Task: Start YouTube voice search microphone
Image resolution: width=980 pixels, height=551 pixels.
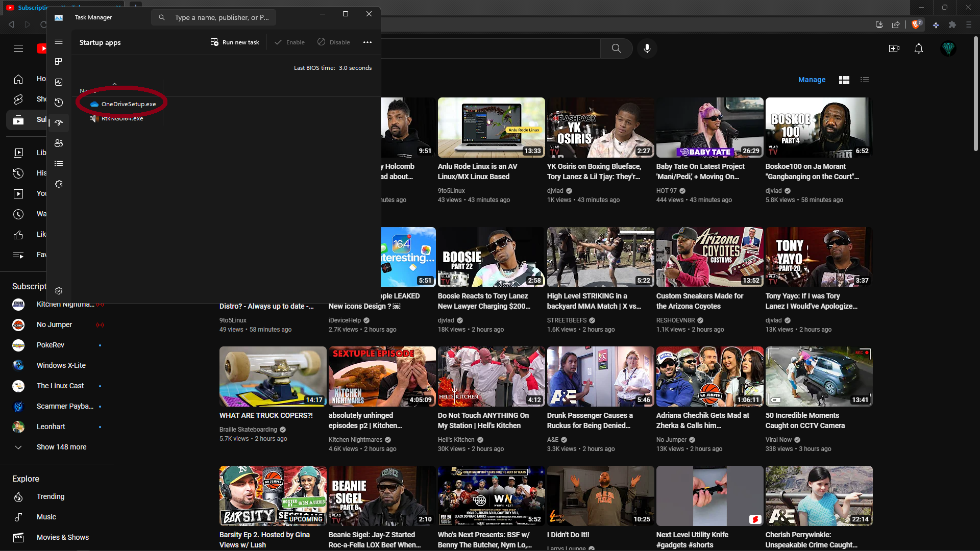Action: [647, 48]
